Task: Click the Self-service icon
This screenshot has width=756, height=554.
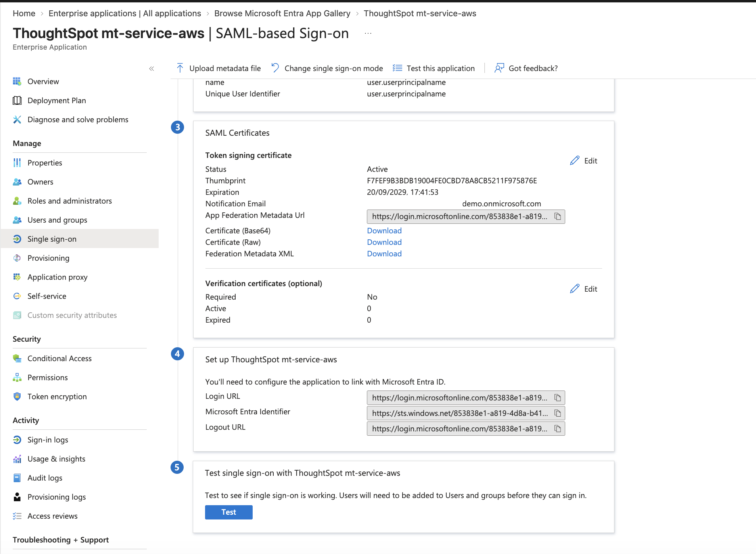Action: point(17,296)
